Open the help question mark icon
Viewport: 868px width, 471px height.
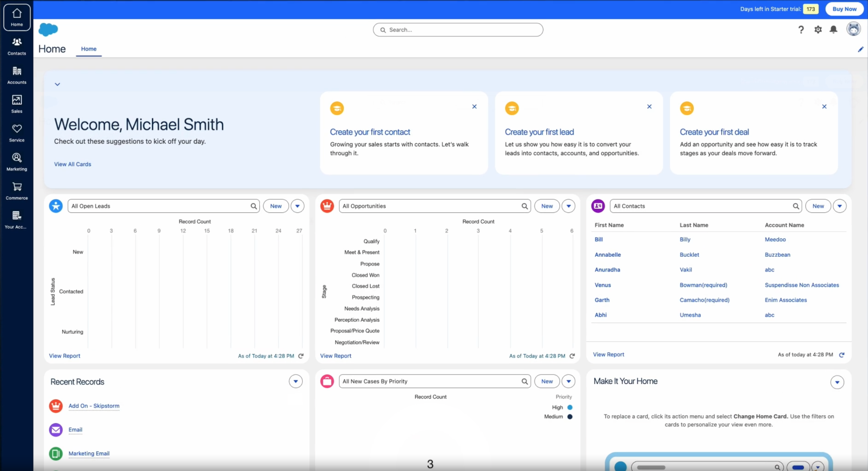click(x=801, y=30)
